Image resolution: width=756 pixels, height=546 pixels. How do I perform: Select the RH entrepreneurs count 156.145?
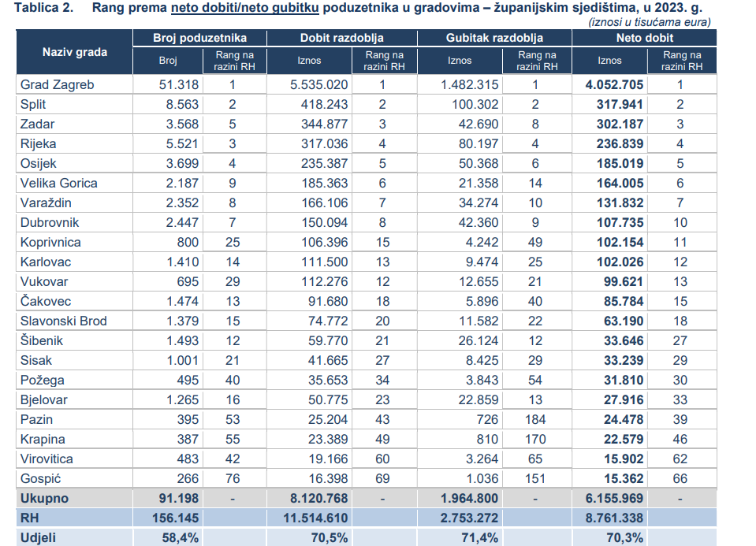[173, 518]
